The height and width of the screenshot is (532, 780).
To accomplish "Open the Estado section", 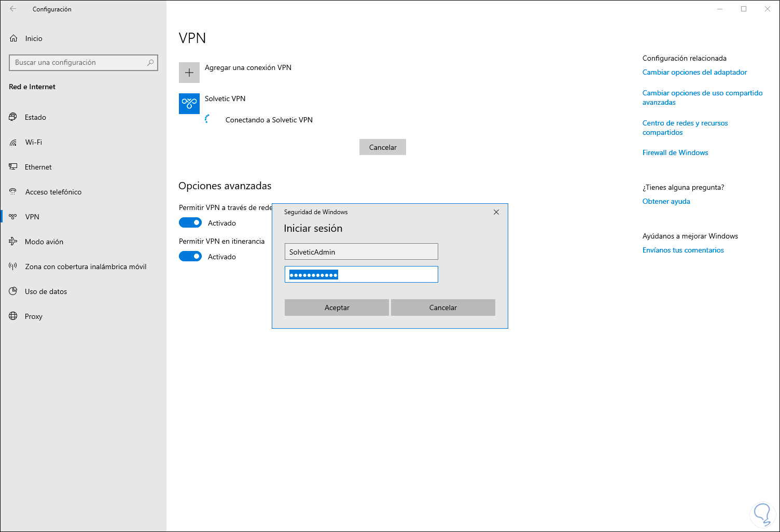I will (x=35, y=117).
